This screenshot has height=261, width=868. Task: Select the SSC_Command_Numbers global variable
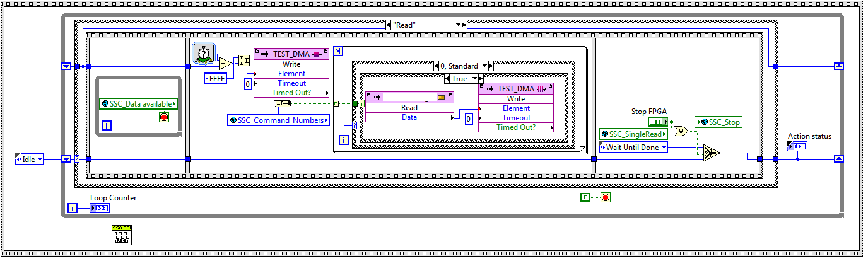tap(278, 120)
